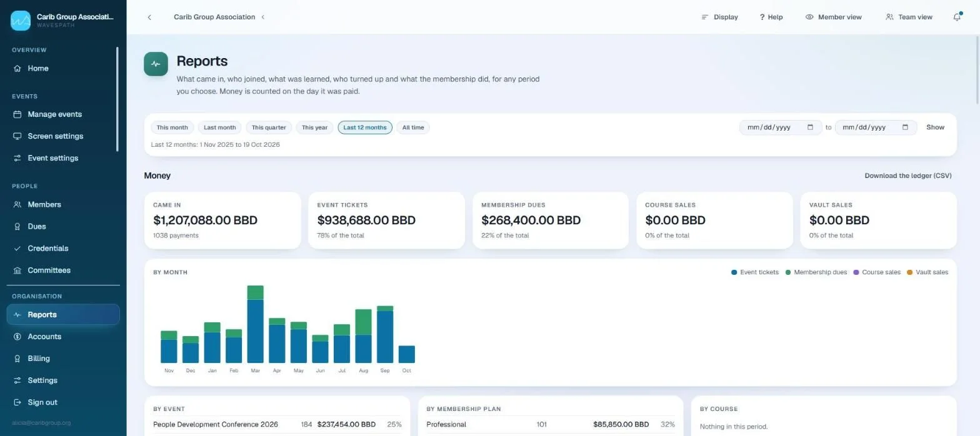Open notifications bell icon
This screenshot has height=436, width=980.
(957, 17)
